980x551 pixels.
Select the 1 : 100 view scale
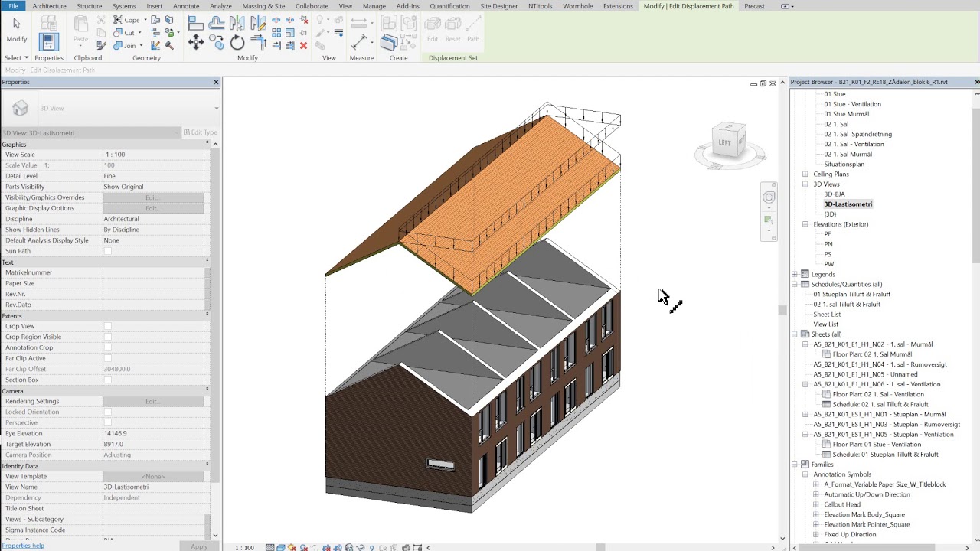pyautogui.click(x=245, y=547)
